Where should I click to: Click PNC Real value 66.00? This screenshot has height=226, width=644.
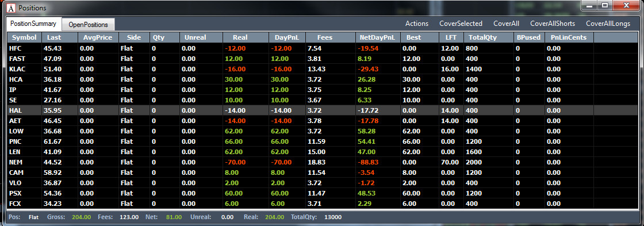233,141
